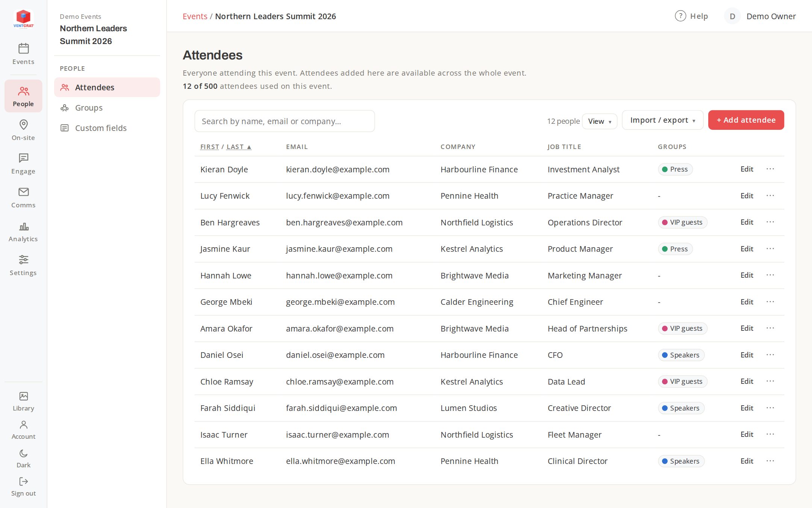Click the Demo Owner avatar
The image size is (812, 508).
[x=732, y=16]
